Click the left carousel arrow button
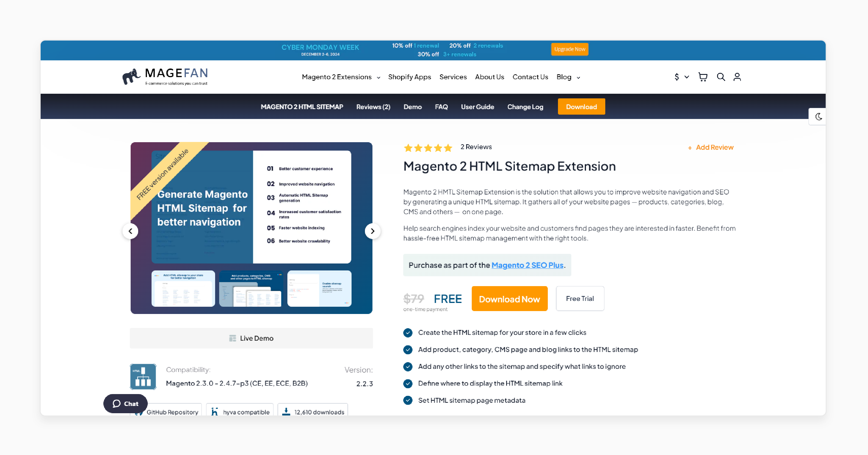Image resolution: width=868 pixels, height=455 pixels. click(x=130, y=231)
